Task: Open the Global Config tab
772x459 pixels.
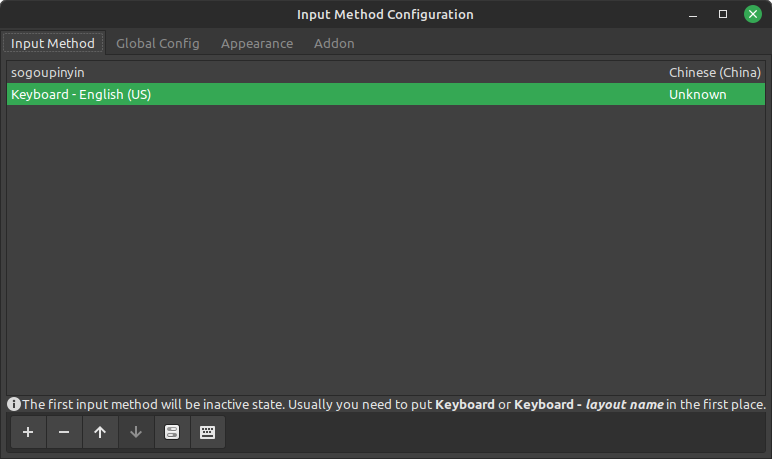Action: click(158, 43)
